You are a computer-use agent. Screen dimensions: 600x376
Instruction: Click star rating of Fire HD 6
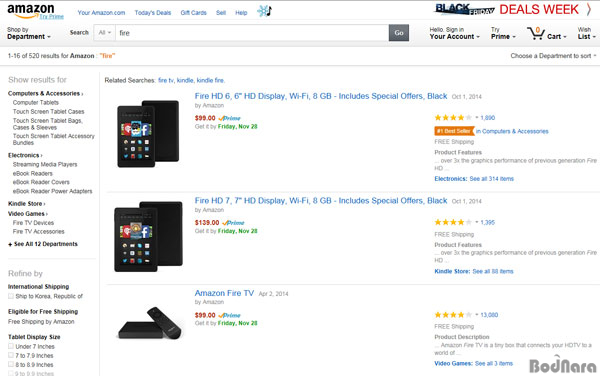coord(453,117)
